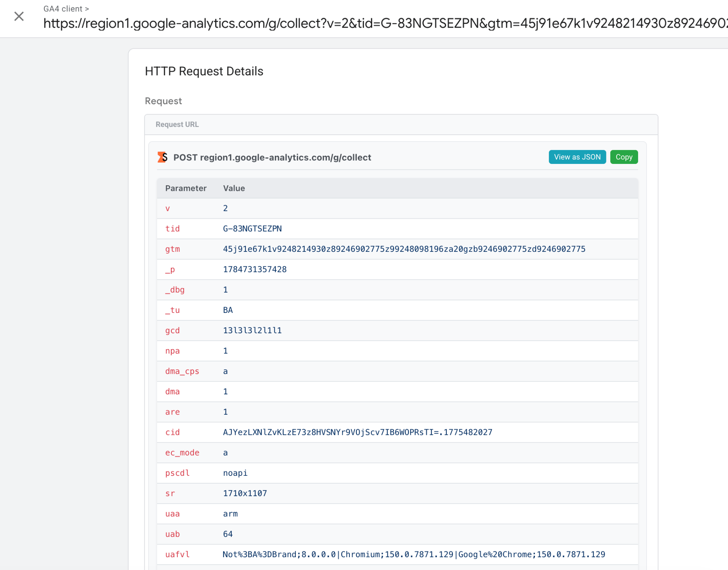Click the Request section heading
Viewport: 728px width, 570px height.
click(163, 101)
